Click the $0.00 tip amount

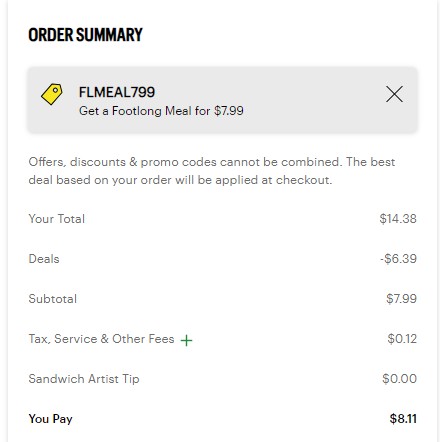[x=399, y=379]
